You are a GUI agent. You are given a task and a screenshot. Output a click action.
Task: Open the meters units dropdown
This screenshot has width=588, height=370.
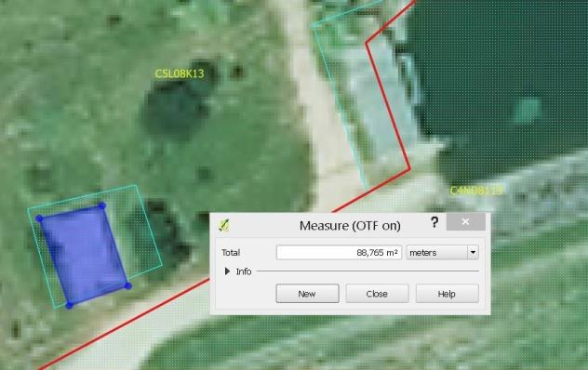[442, 253]
